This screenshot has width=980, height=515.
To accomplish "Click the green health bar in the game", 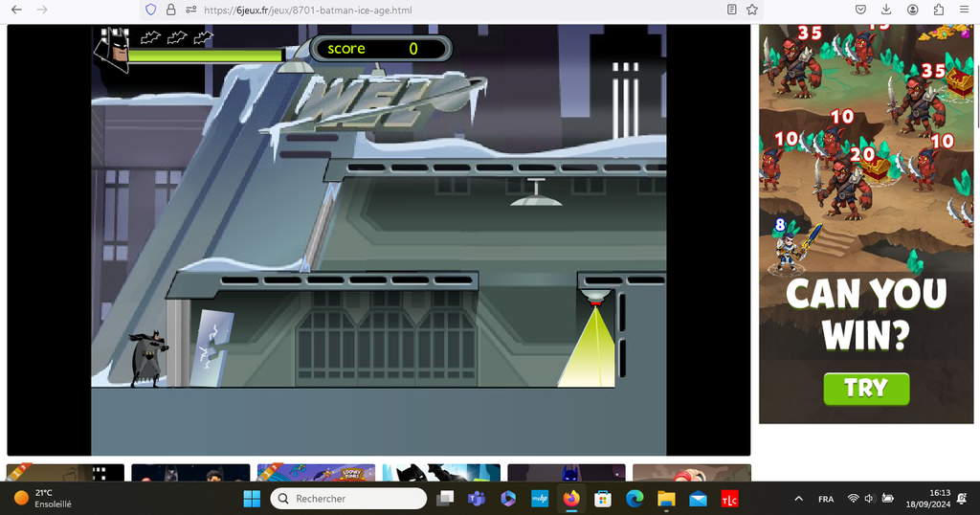I will [205, 56].
